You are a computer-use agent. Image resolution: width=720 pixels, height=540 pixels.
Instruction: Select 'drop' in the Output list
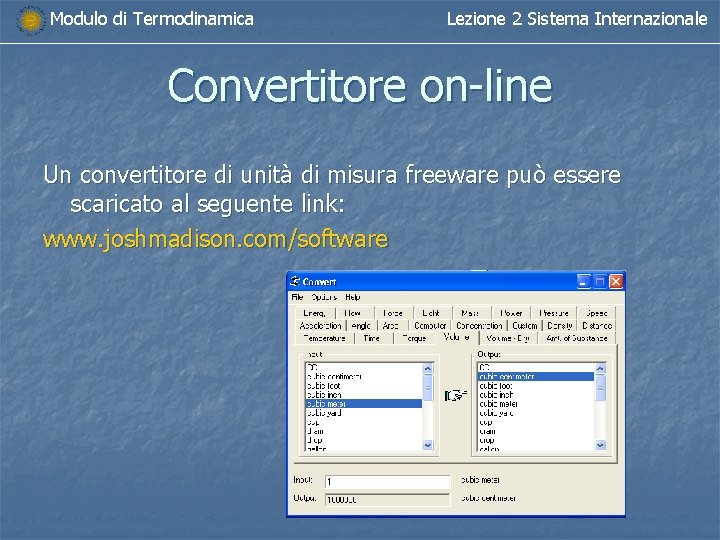(x=536, y=440)
